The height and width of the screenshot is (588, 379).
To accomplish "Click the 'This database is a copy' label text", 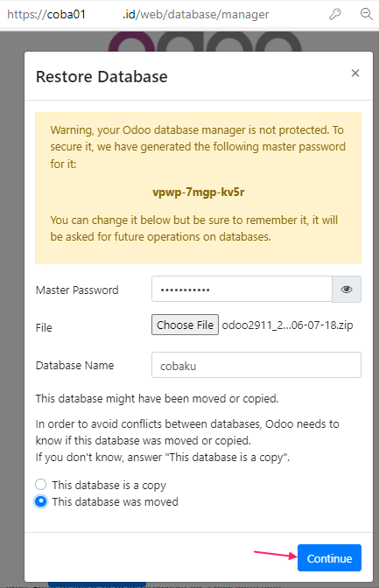I will [x=109, y=486].
